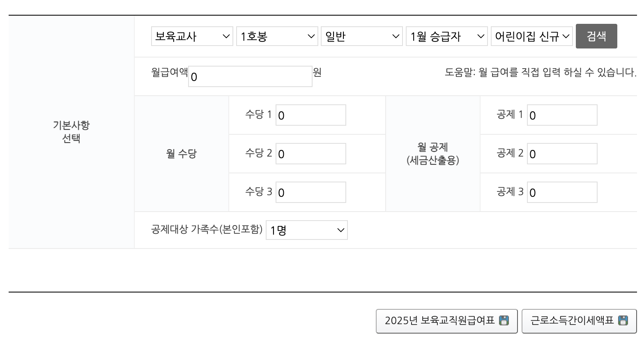Click the 기본사항 선택 section label
Screen dimensions: 644x350
coord(72,132)
